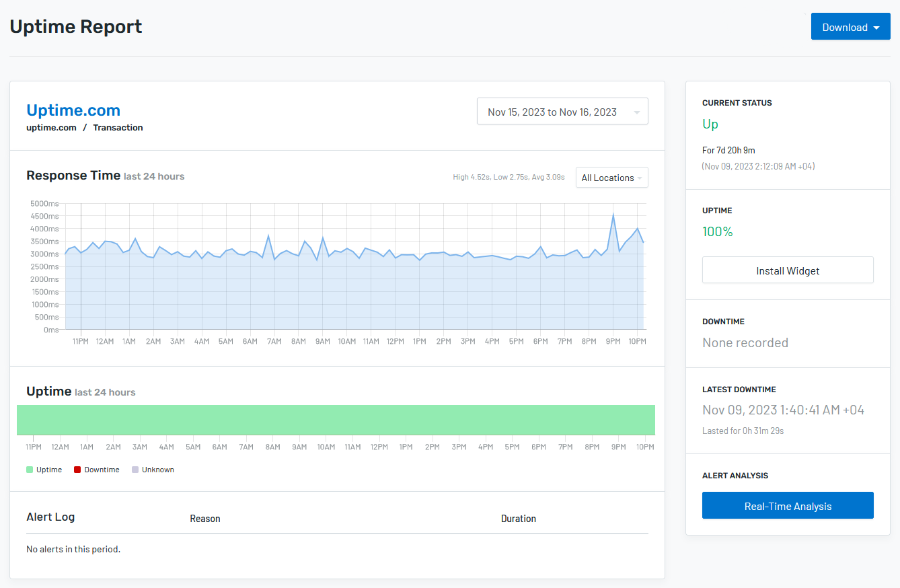Click the green uptime bar for last 24 hours

[x=336, y=419]
